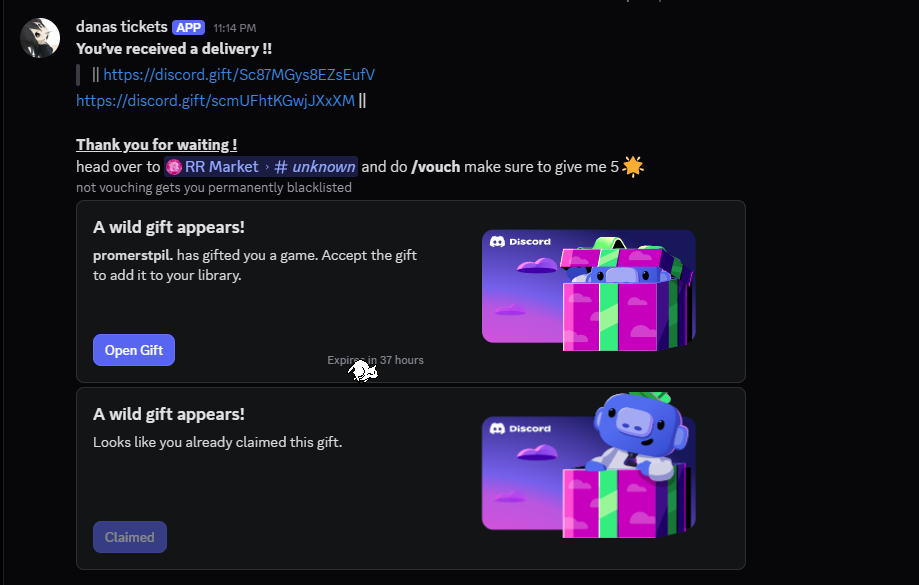Go to RR Market unknown channel mention
Image resolution: width=919 pixels, height=585 pixels.
pos(261,167)
